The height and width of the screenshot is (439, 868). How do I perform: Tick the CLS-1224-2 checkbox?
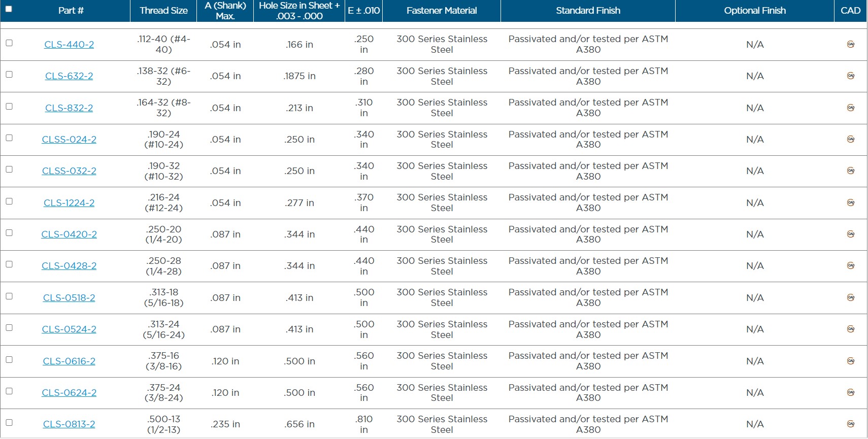click(9, 201)
